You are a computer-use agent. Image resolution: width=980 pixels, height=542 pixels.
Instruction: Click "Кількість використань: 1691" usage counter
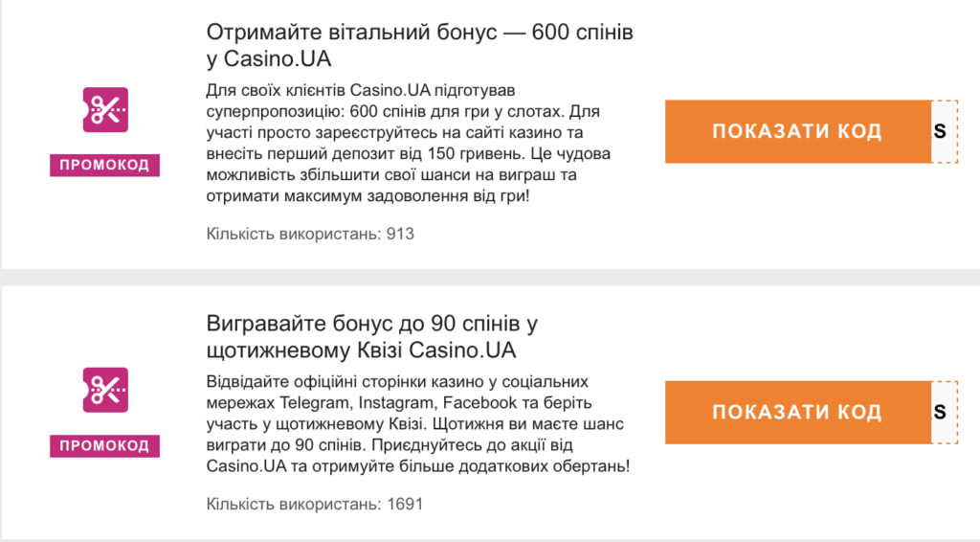(315, 504)
